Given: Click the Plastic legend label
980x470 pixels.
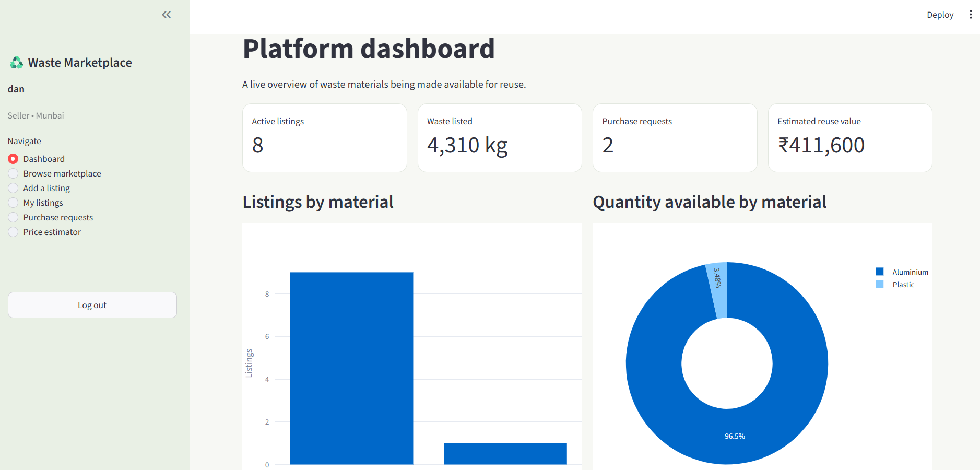Looking at the screenshot, I should pos(903,285).
